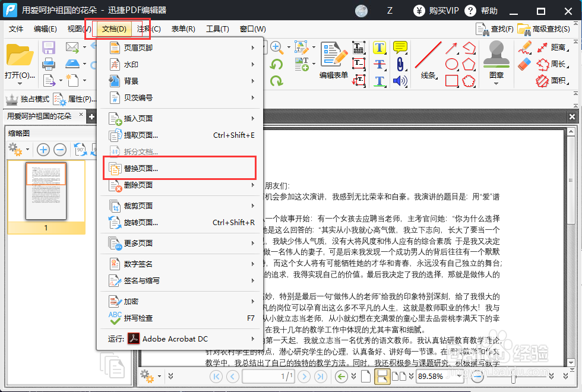
Task: Select the red cloud shape tool
Action: 469,81
